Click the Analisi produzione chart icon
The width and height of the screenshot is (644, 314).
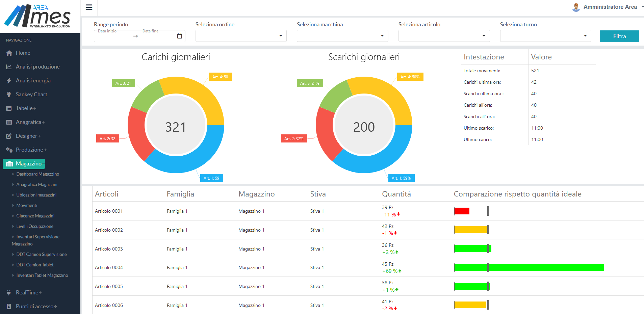(9, 67)
